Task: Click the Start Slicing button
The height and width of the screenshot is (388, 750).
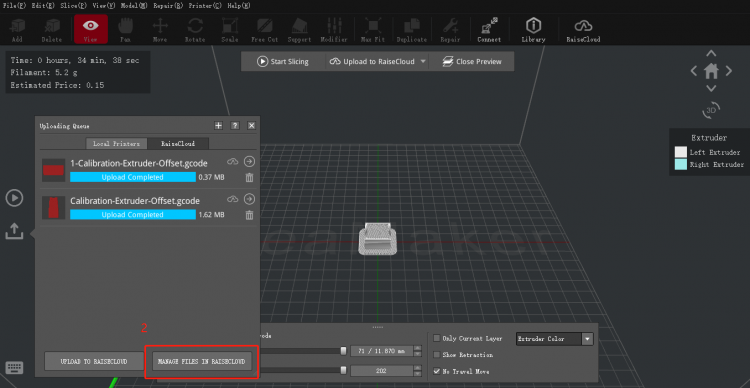Action: pos(283,62)
